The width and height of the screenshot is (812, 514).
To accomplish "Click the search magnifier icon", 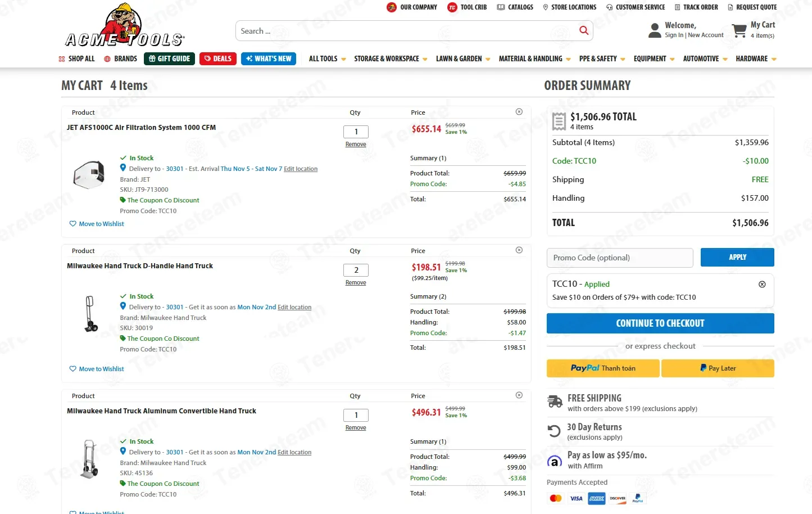I will click(584, 30).
